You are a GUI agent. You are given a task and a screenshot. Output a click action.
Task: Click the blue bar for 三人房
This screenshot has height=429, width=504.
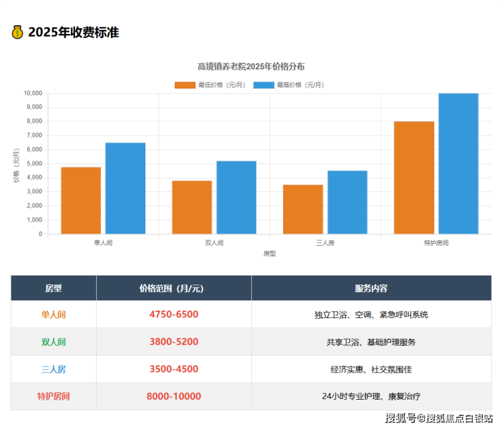pos(347,202)
